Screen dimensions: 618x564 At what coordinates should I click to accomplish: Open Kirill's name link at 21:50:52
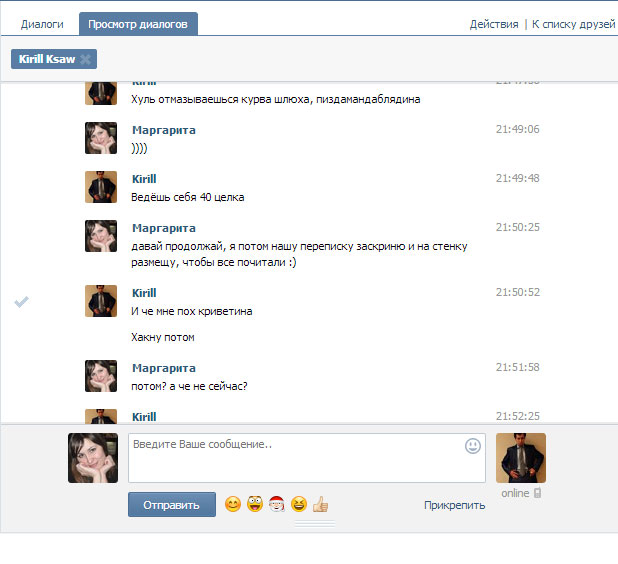[144, 293]
